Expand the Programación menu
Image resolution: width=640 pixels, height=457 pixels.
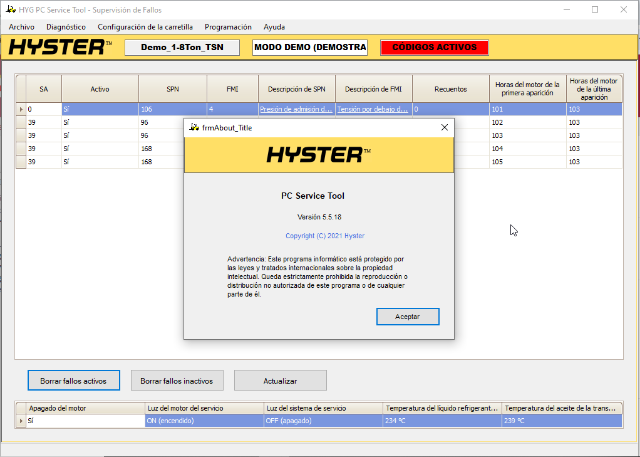[x=227, y=27]
